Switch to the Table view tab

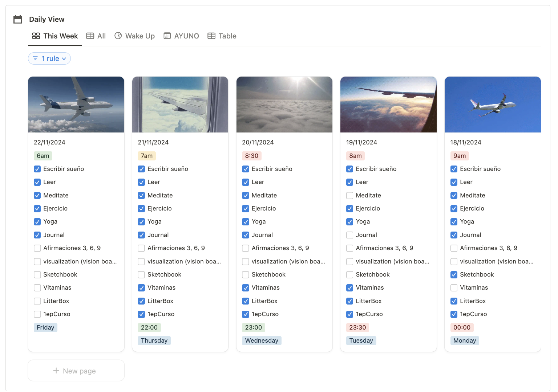point(222,36)
